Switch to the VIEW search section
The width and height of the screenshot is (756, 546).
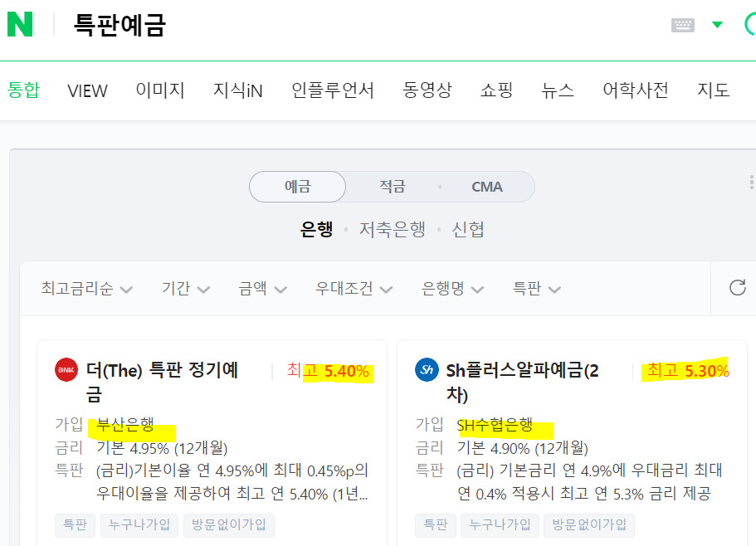[87, 90]
